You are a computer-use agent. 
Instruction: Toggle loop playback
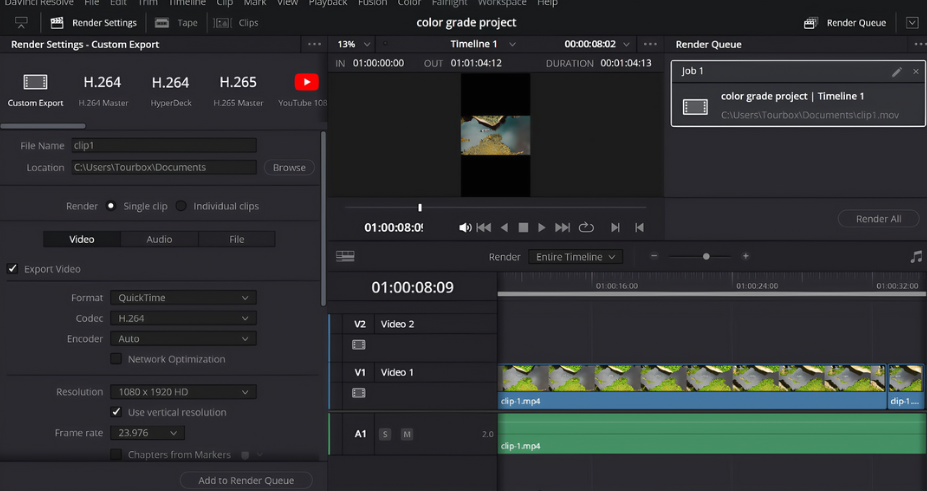pyautogui.click(x=586, y=227)
